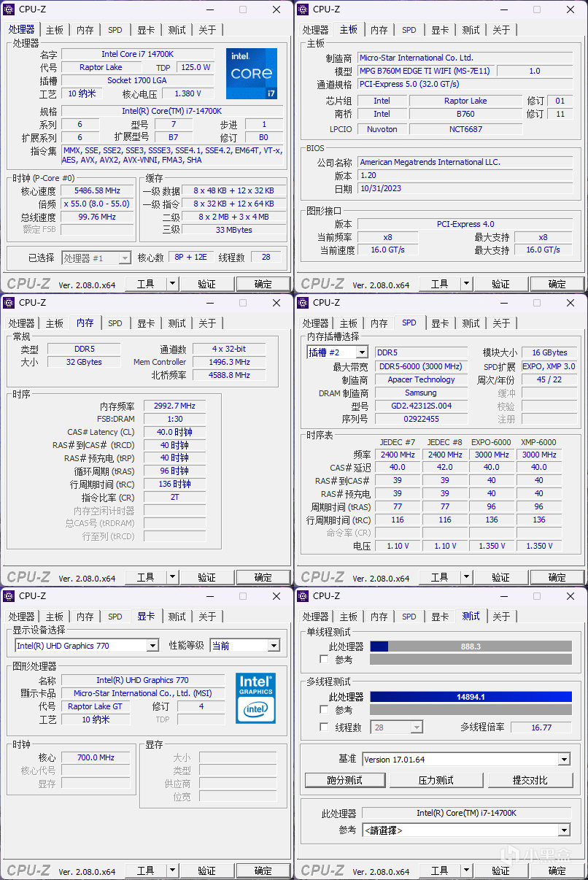Screen dimensions: 588x880
Task: Start the 跑分测试 benchmark button
Action: (x=344, y=780)
